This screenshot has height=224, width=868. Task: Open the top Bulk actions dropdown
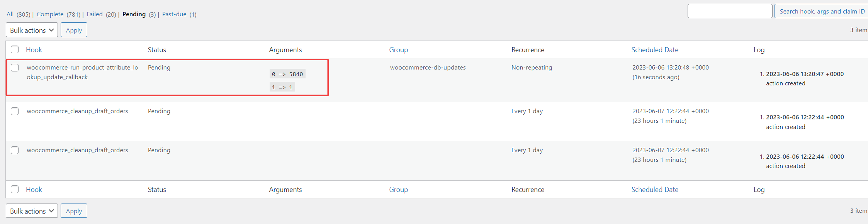[32, 30]
